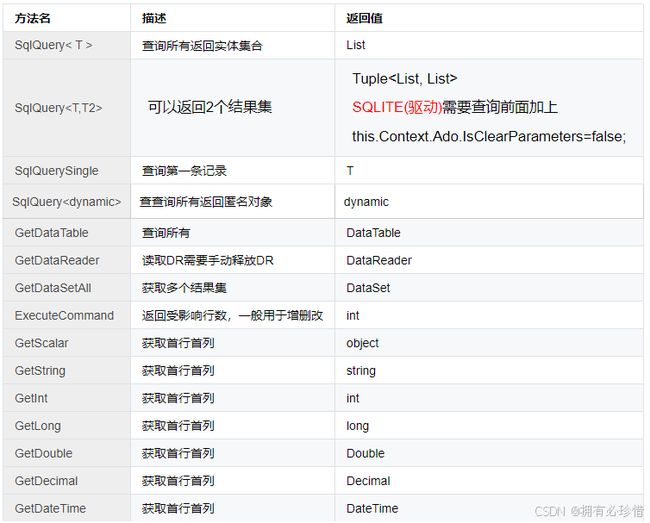650x523 pixels.
Task: Click this.Context.Ado.IsClearParameters=false; text
Action: [489, 136]
